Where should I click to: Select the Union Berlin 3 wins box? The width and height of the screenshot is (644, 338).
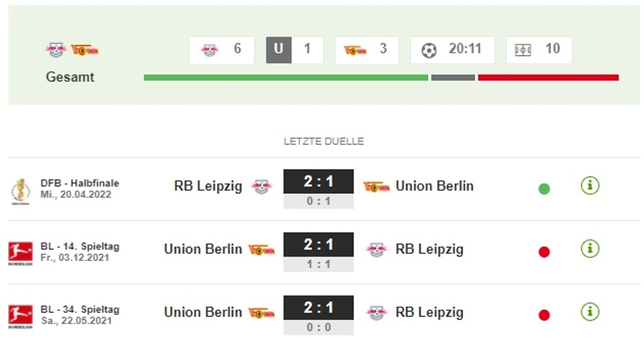(x=367, y=50)
